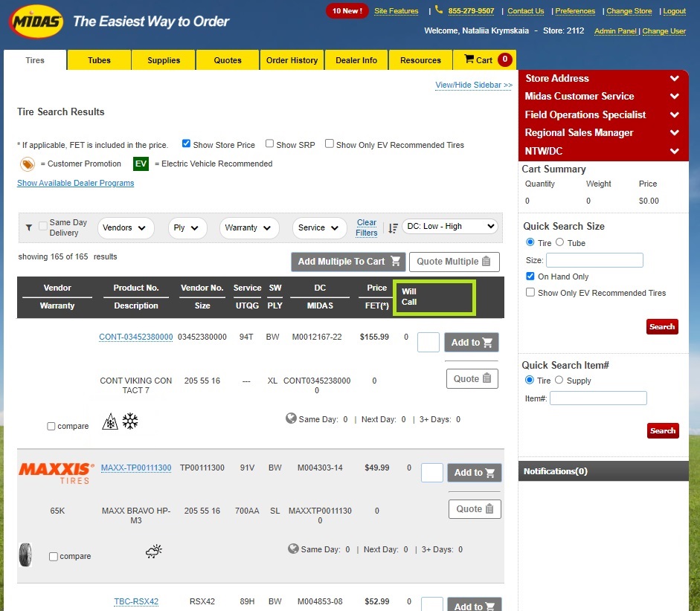Check compare for CONT Viking Contact 7
The image size is (700, 611).
click(51, 427)
